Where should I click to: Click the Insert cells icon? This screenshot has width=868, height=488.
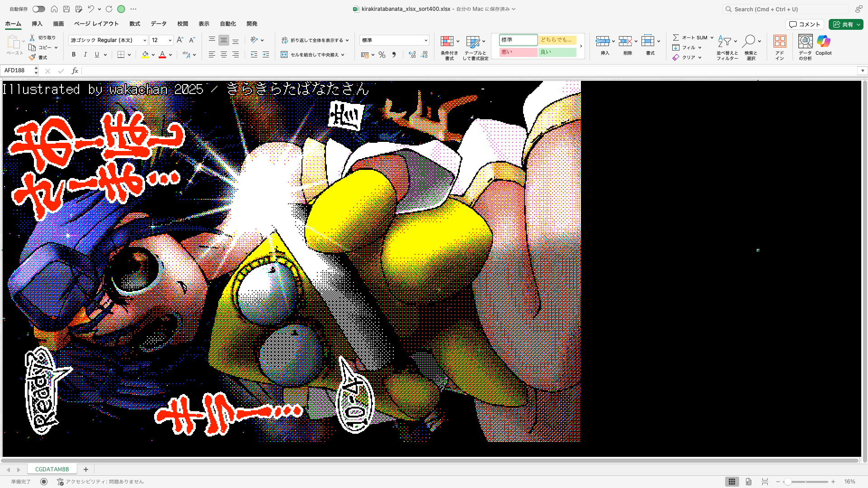(x=603, y=41)
